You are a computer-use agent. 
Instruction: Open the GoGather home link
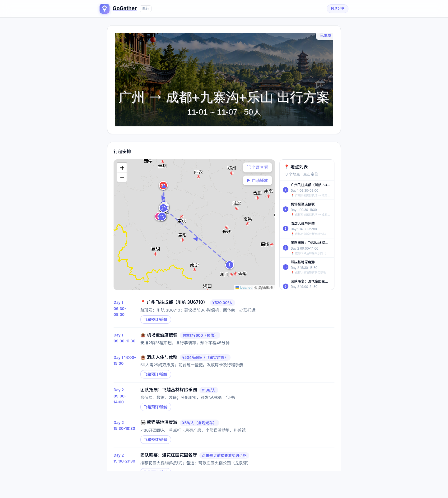[x=124, y=8]
